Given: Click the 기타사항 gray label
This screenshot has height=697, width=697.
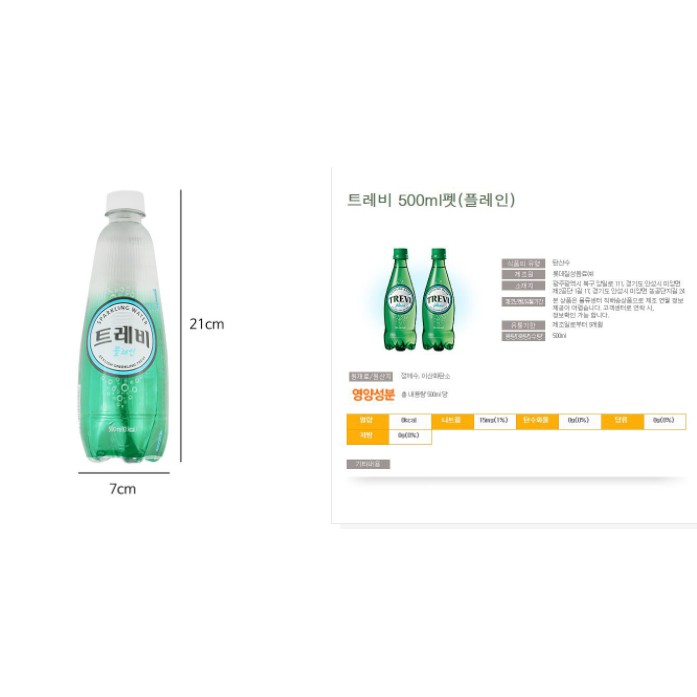Looking at the screenshot, I should 368,465.
